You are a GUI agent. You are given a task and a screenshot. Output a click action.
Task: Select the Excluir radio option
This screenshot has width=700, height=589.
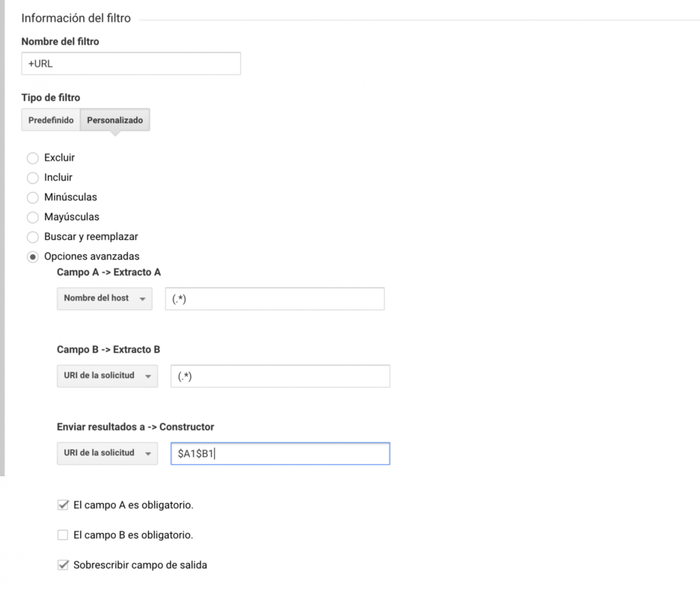coord(32,158)
